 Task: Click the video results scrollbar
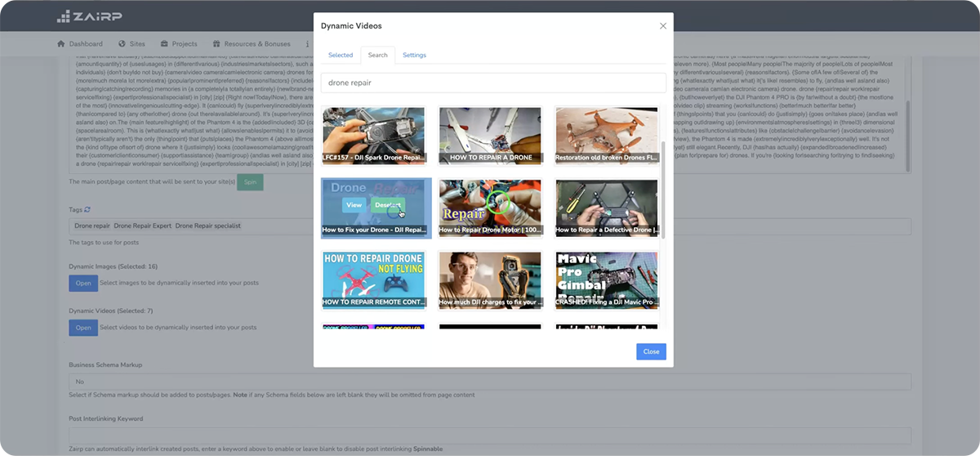[x=662, y=188]
